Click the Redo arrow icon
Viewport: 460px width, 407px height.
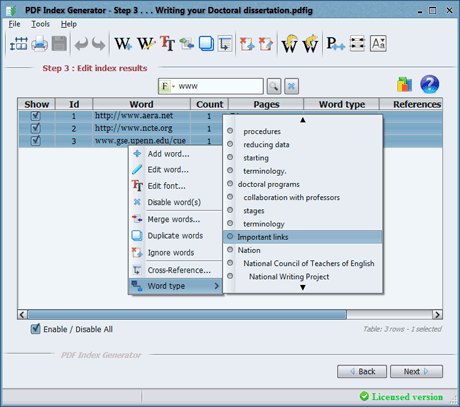coord(99,44)
